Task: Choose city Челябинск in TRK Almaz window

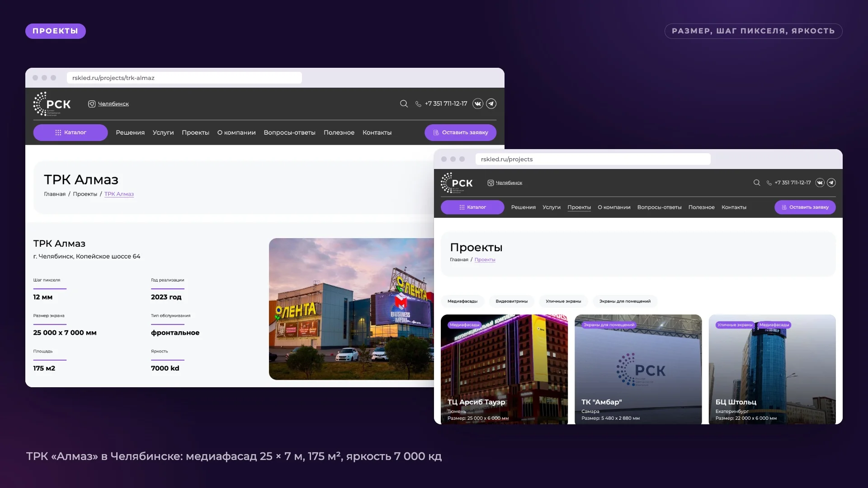Action: coord(108,104)
